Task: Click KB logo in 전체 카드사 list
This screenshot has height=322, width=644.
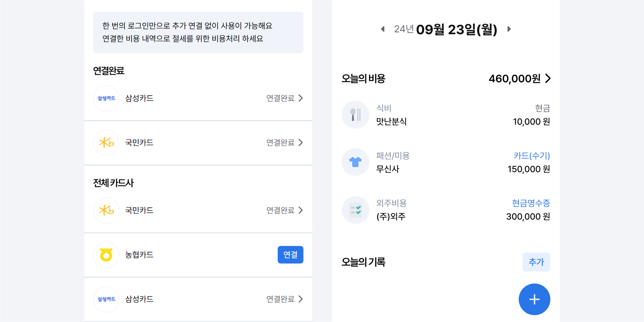Action: [x=106, y=210]
